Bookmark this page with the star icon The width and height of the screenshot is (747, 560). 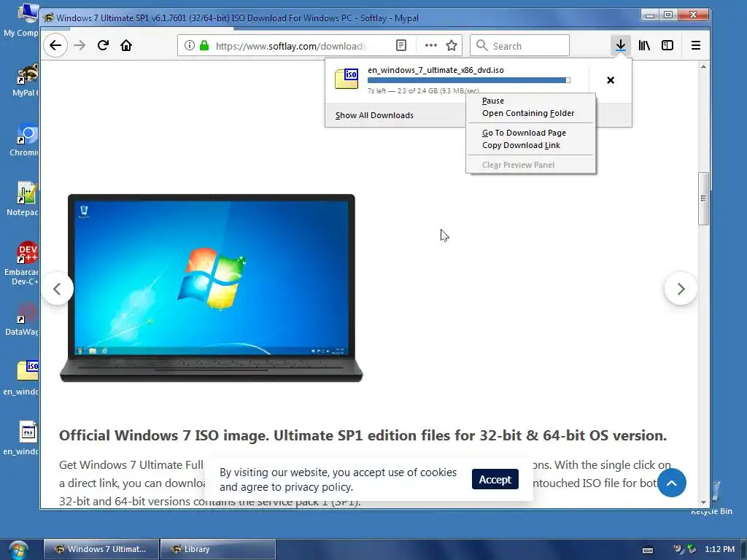[x=452, y=46]
